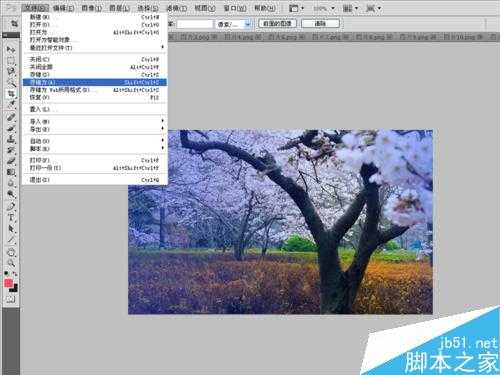Select the Pen tool
The height and width of the screenshot is (375, 500).
pos(11,206)
